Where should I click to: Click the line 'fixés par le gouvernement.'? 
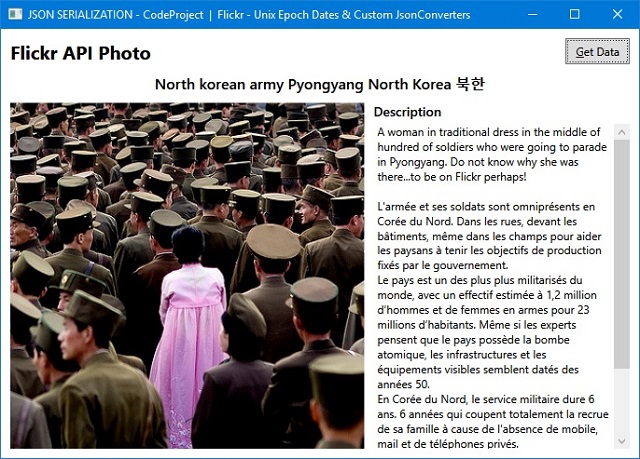[x=443, y=265]
